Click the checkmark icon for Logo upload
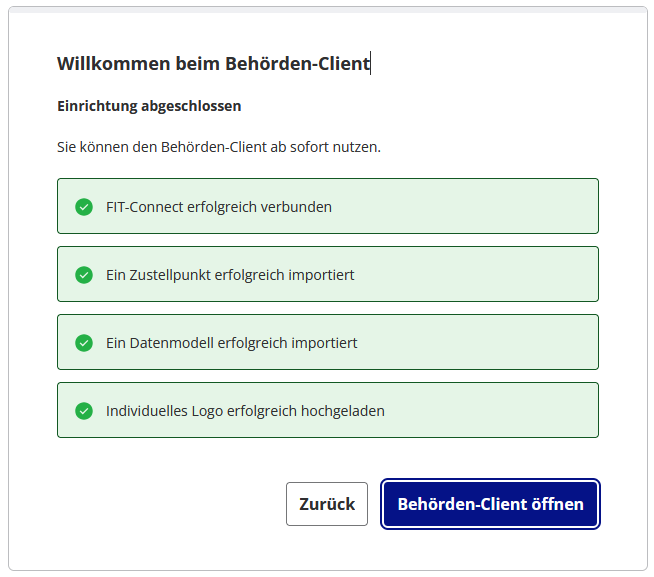Image resolution: width=654 pixels, height=577 pixels. click(84, 411)
